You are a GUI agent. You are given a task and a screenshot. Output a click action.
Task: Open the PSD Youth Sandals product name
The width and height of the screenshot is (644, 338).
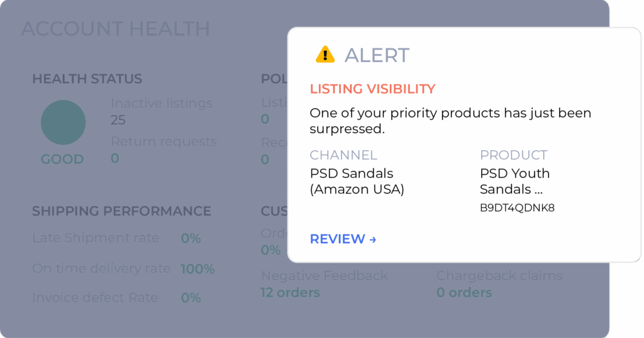coord(514,181)
